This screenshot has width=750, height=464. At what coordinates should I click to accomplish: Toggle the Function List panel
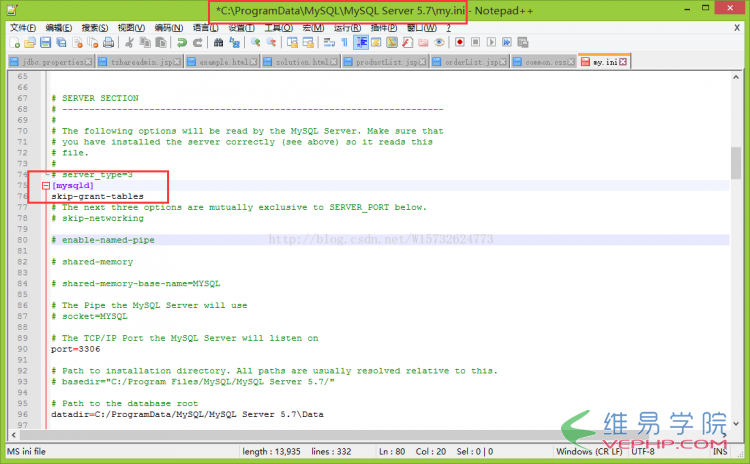pyautogui.click(x=408, y=43)
